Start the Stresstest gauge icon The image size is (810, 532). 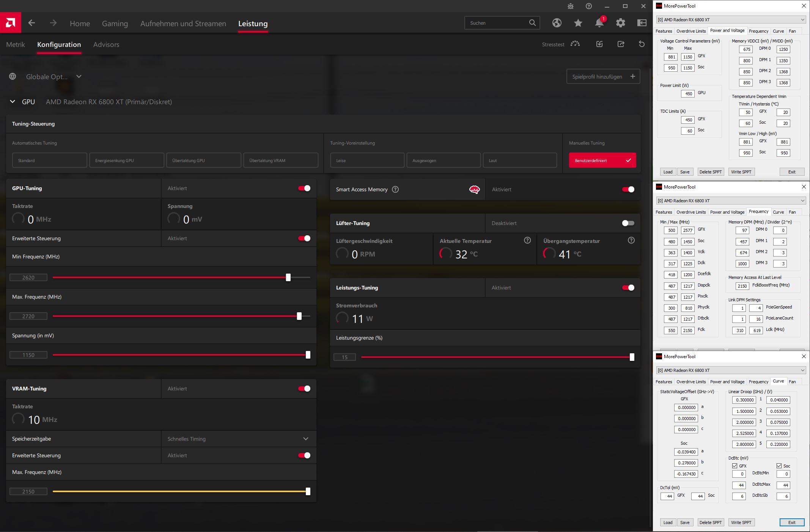[575, 44]
